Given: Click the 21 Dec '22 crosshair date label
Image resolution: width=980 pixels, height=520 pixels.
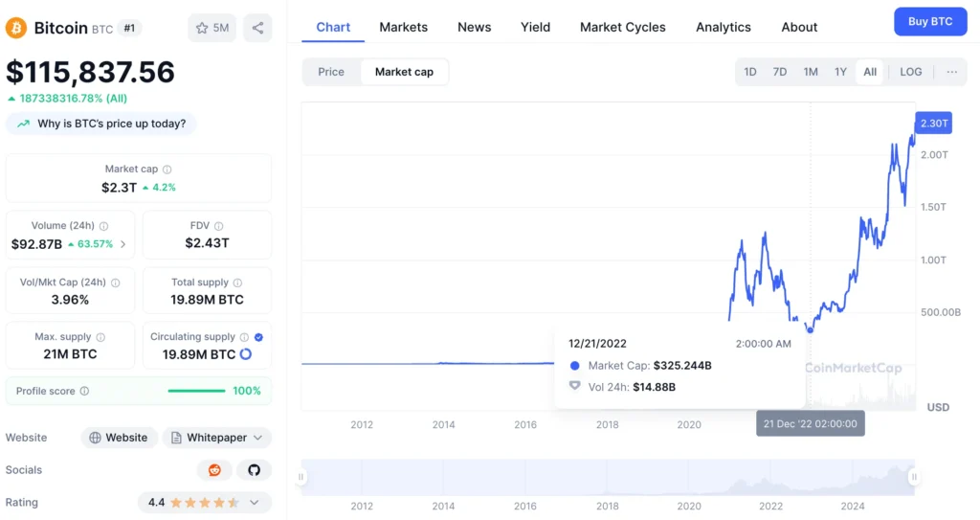Looking at the screenshot, I should (x=810, y=423).
